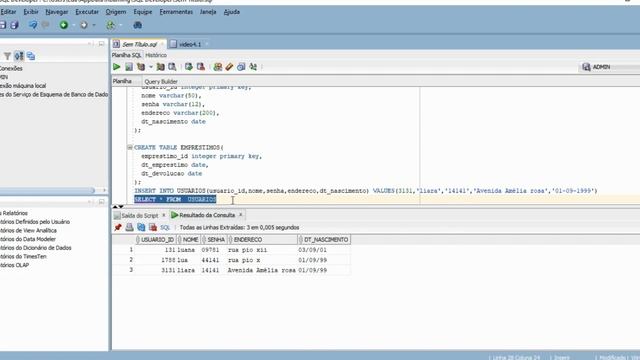
Task: Select the Resultado da Consulta tab
Action: click(207, 215)
